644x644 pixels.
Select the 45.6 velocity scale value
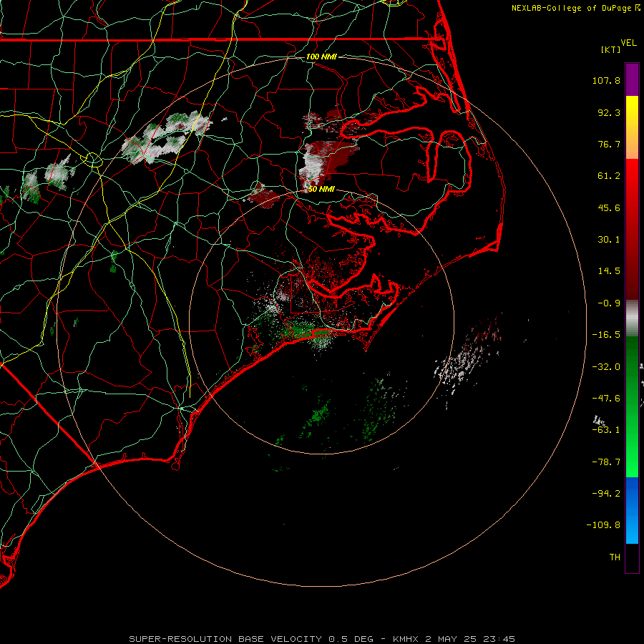[609, 208]
